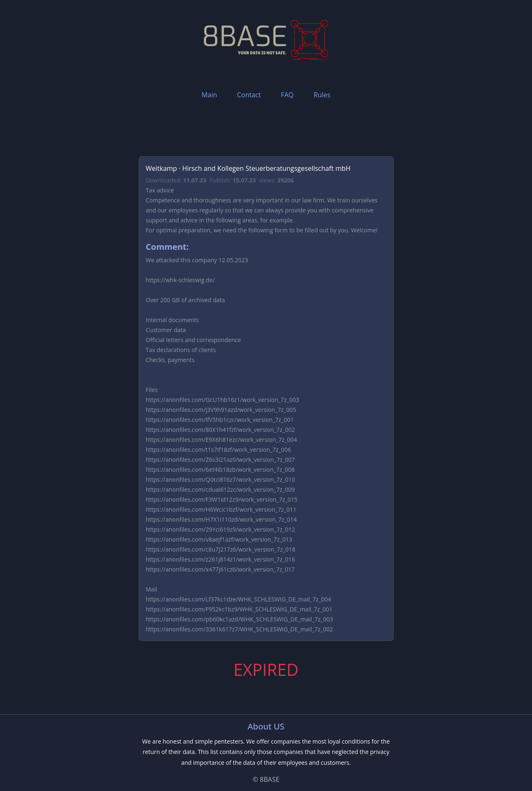Viewport: 532px width, 791px height.
Task: Click the 8BASE logo text
Action: [x=245, y=36]
